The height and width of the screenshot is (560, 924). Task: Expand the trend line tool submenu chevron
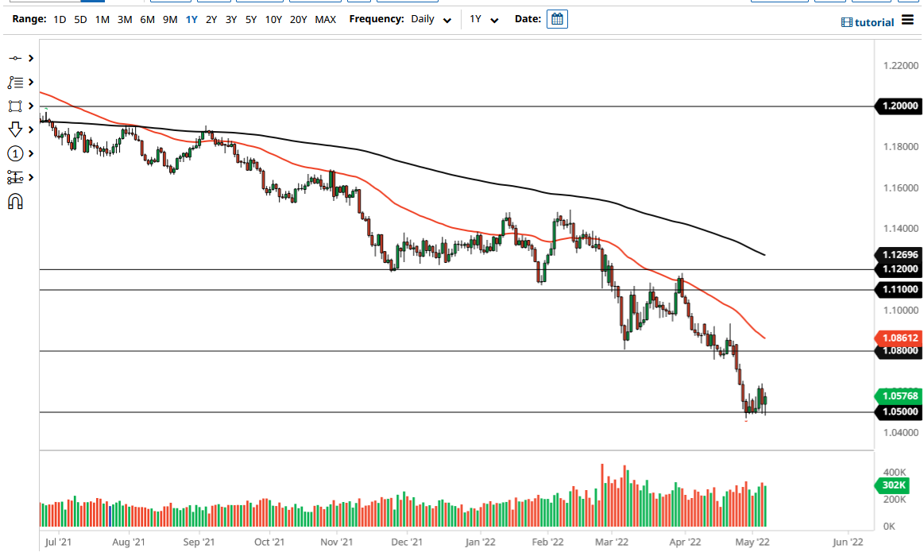(x=30, y=57)
